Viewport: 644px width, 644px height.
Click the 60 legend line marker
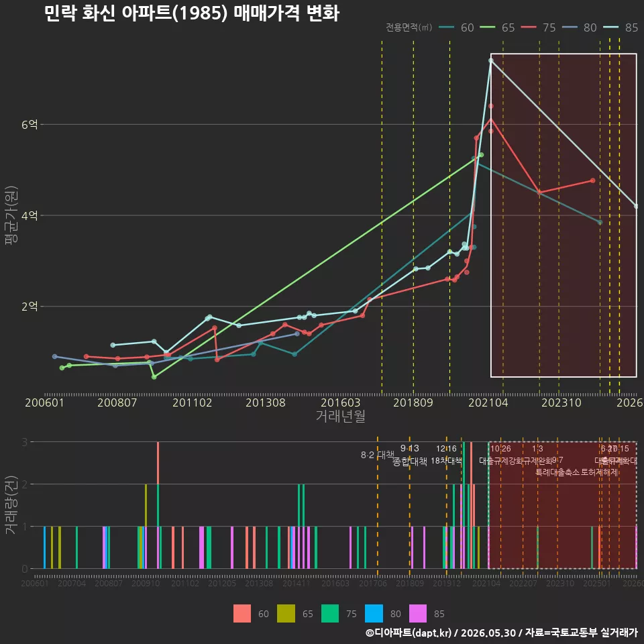[x=447, y=28]
